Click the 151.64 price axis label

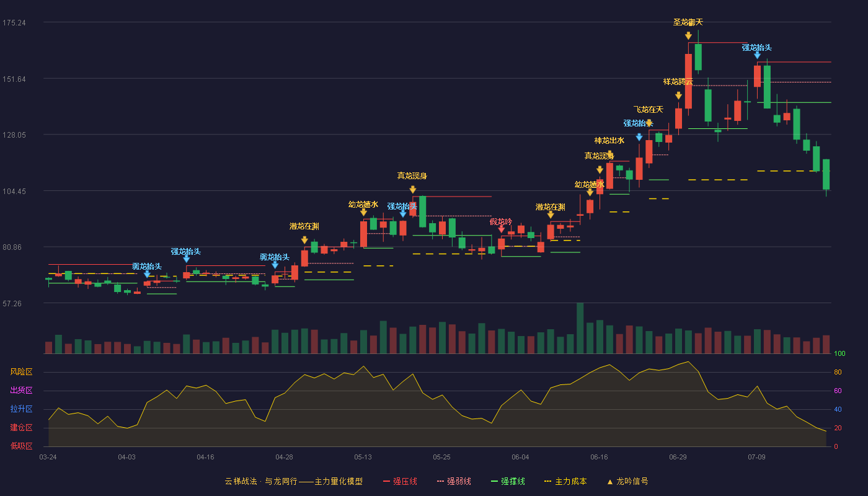pyautogui.click(x=14, y=79)
